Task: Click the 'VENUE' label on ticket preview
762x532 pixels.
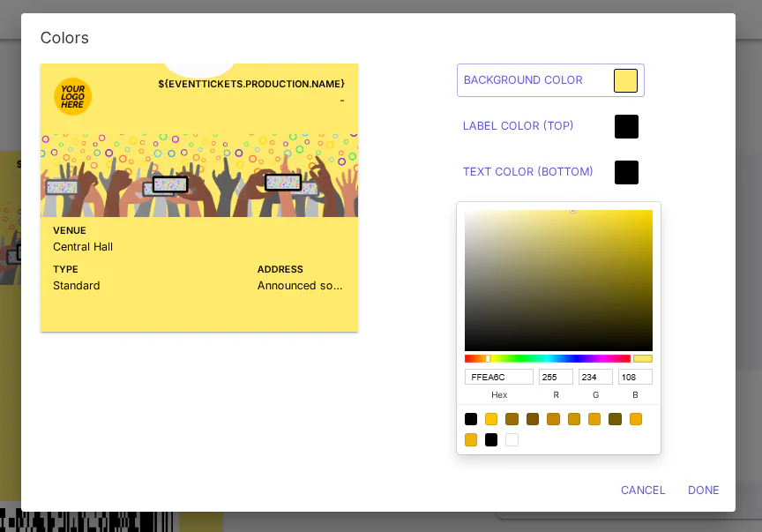Action: point(70,230)
